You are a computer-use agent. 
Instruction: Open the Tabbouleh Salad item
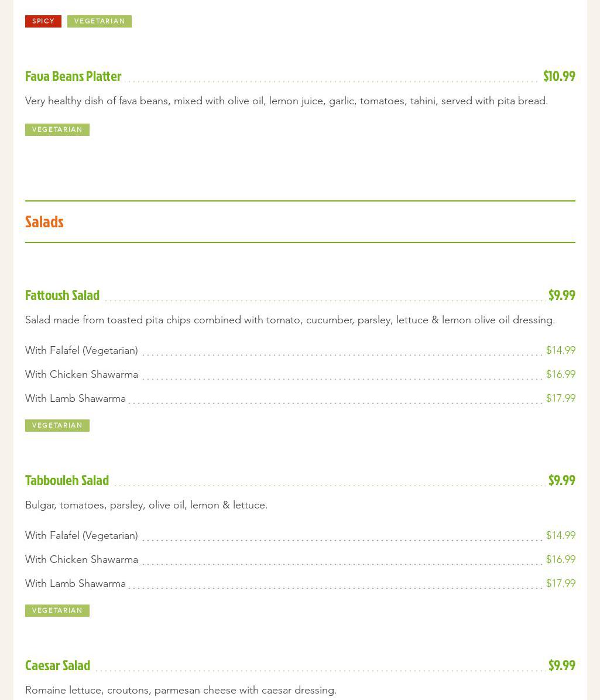(x=67, y=480)
